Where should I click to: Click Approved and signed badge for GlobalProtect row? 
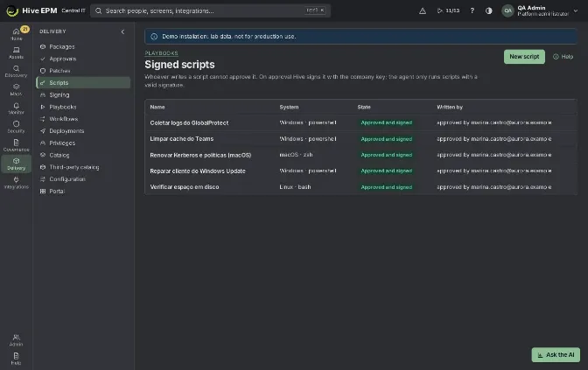[x=386, y=123]
